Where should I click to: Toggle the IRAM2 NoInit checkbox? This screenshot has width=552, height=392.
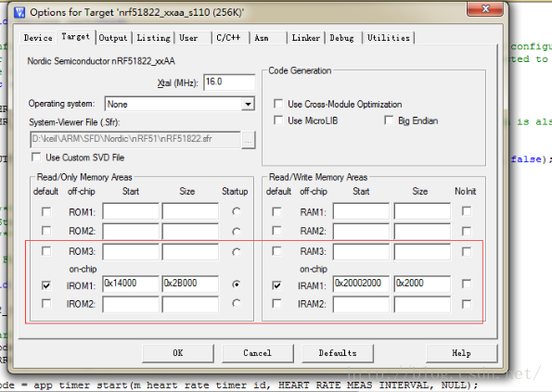coord(467,304)
